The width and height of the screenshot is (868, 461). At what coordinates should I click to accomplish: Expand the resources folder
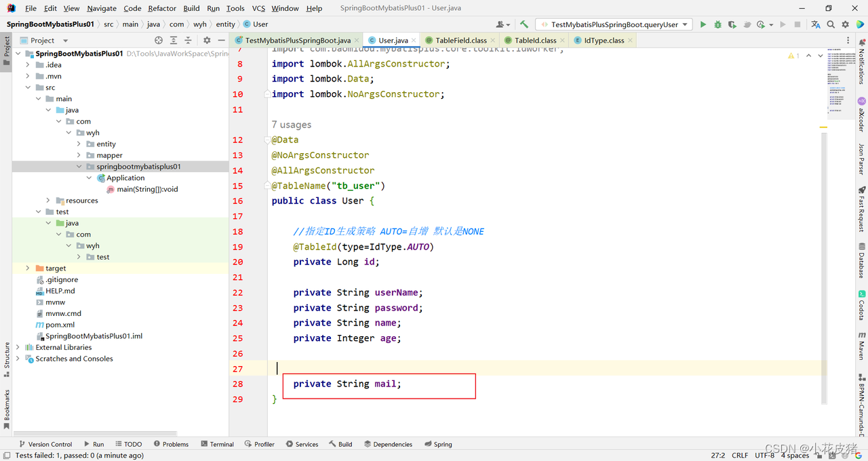click(x=48, y=201)
